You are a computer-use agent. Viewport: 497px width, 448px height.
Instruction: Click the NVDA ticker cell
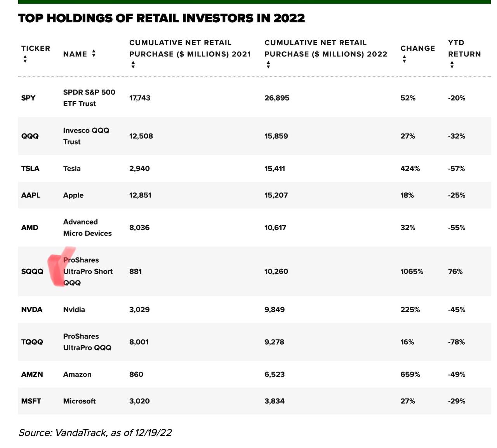(x=32, y=309)
